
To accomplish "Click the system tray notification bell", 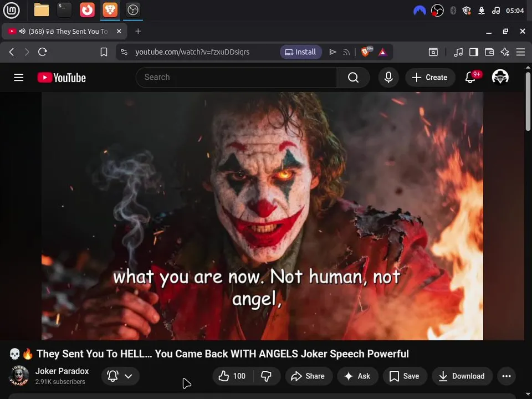I will (x=482, y=11).
